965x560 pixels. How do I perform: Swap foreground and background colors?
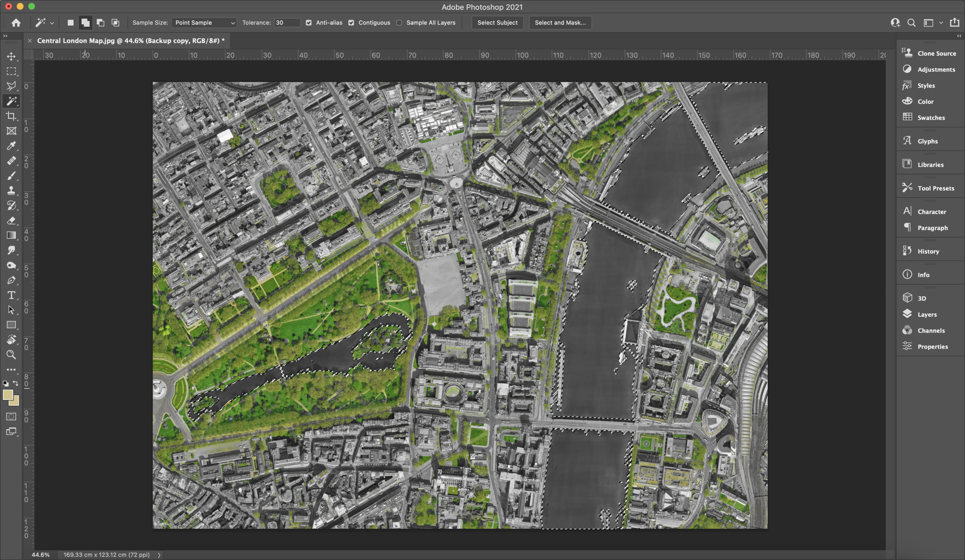[x=15, y=383]
